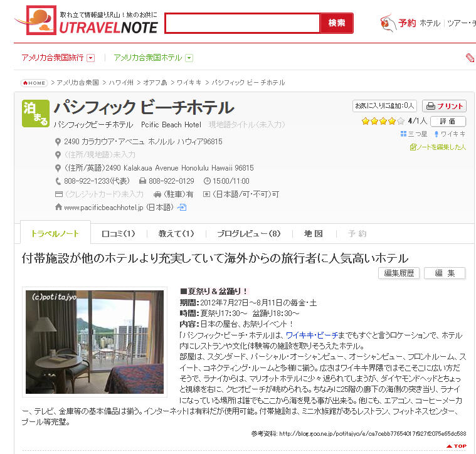Open the アメリカ合衆国ホテル menu link
The height and width of the screenshot is (454, 476).
pos(148,58)
